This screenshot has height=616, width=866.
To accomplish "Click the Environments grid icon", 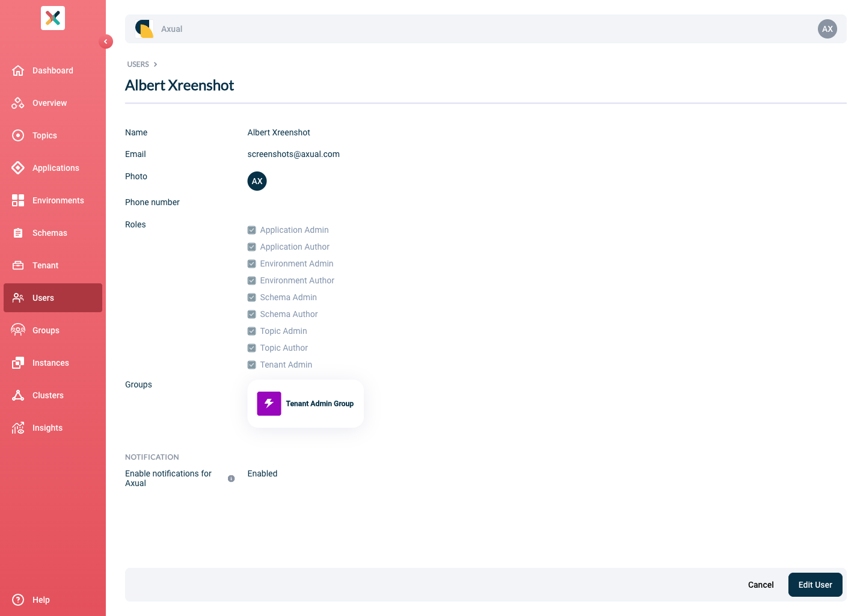I will tap(18, 200).
